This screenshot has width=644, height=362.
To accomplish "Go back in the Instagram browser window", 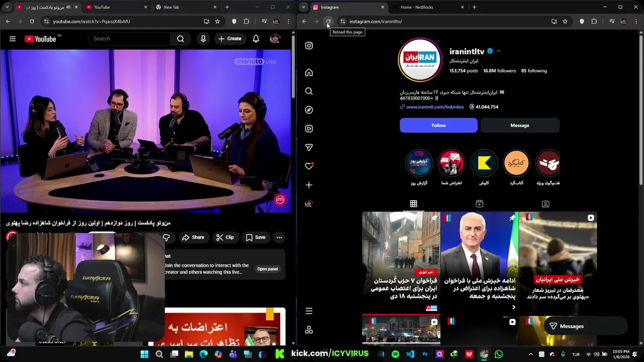I will (x=304, y=22).
